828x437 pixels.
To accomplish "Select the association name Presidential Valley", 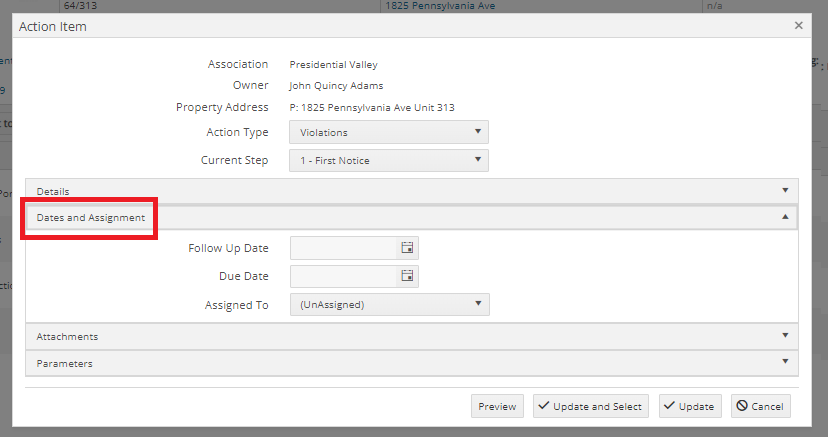I will pos(333,64).
